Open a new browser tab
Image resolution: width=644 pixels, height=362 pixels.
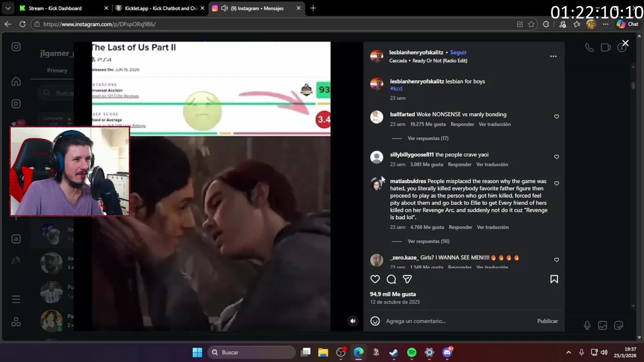click(313, 8)
